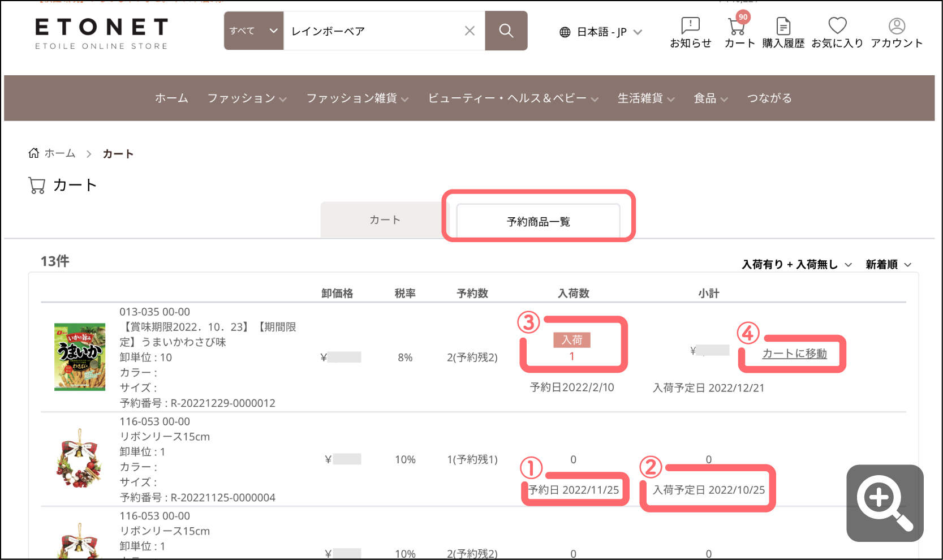Open the お知らせ notifications icon
Screen dimensions: 943x560
(690, 33)
